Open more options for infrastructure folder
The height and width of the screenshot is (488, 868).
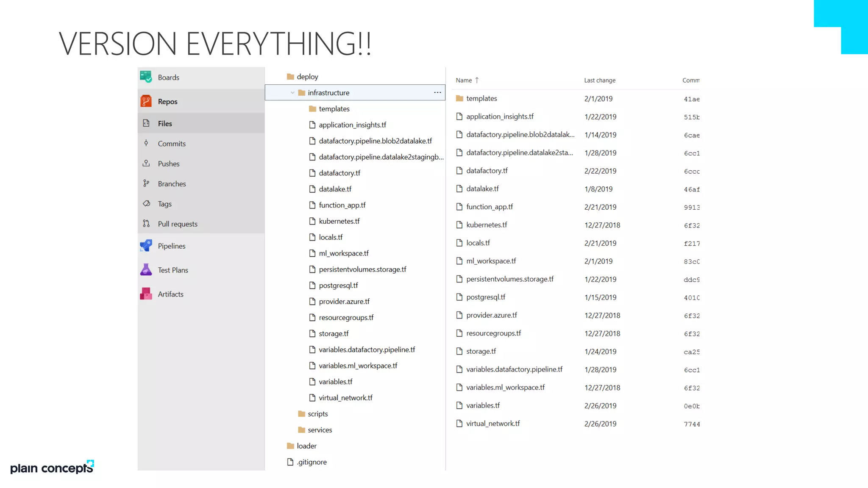(x=437, y=92)
